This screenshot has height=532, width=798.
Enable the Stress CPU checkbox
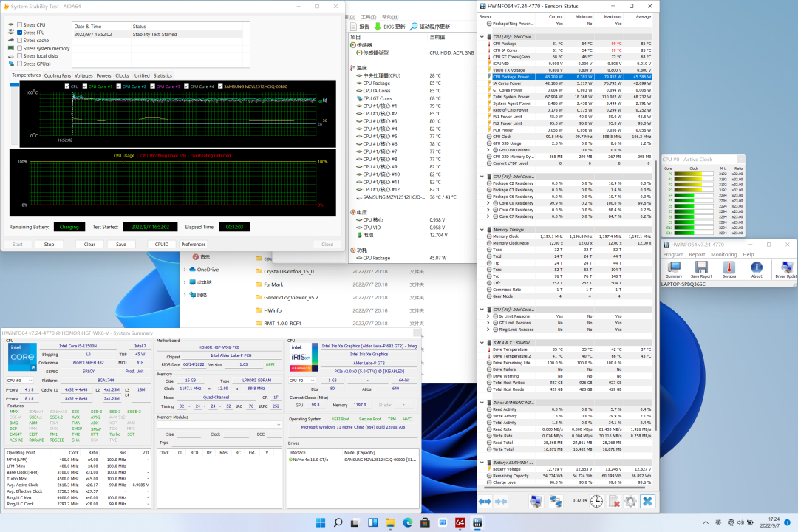(x=19, y=25)
